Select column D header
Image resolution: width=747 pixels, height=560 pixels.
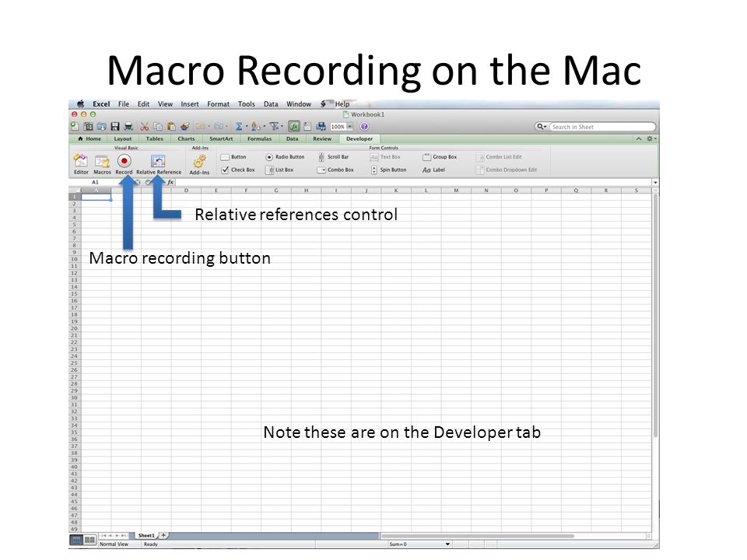tap(186, 191)
